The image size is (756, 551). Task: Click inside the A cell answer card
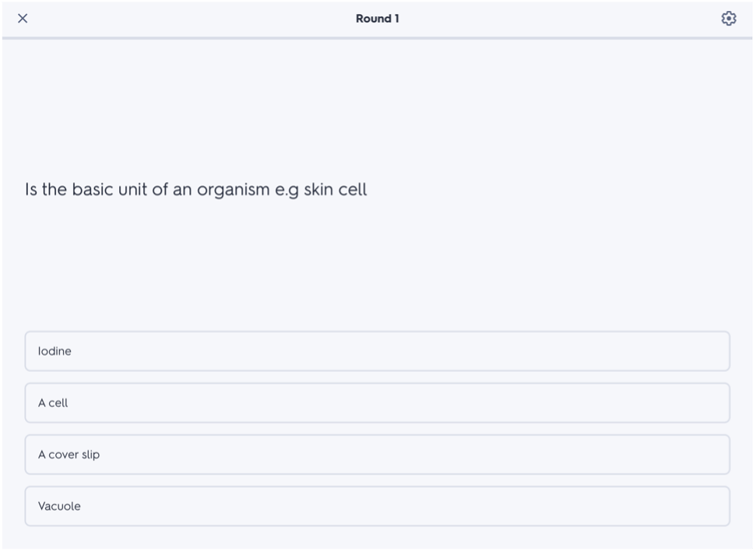377,402
